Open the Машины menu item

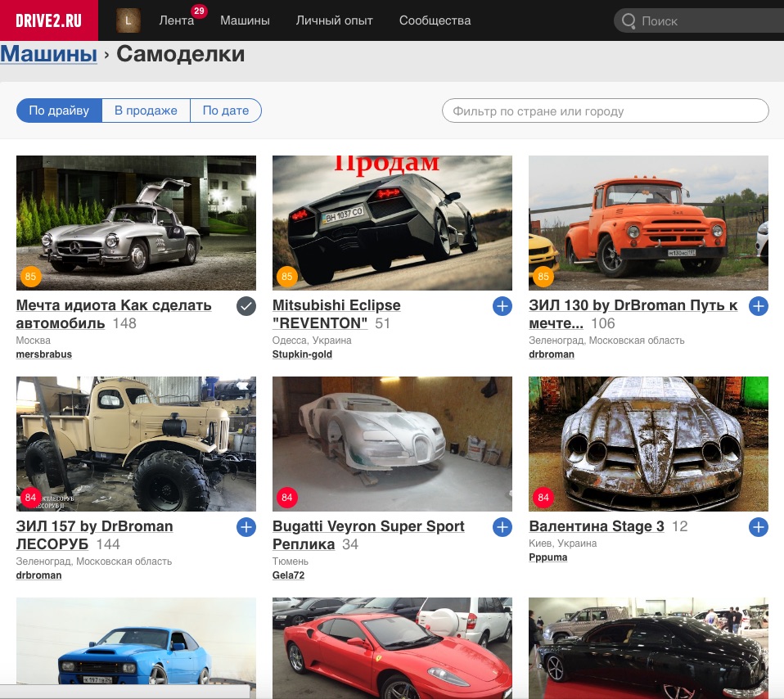(245, 20)
